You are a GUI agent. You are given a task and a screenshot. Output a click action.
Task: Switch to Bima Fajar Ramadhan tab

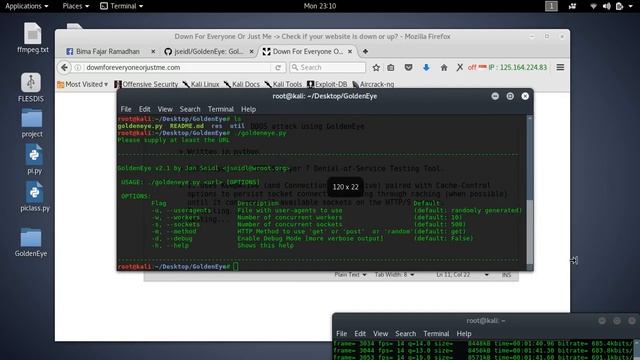[x=108, y=51]
